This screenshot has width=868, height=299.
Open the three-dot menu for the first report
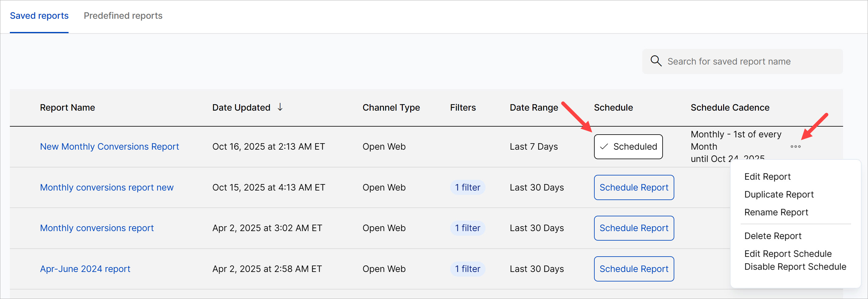click(795, 147)
